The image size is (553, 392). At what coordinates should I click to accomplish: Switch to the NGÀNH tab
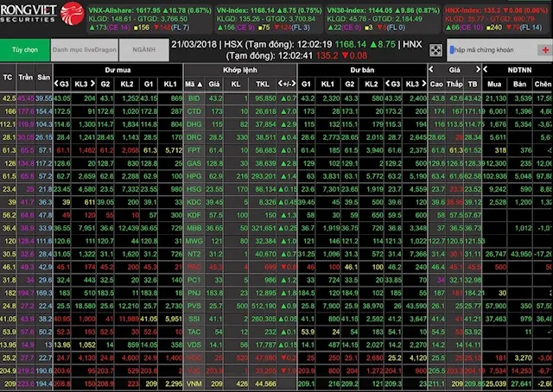143,51
